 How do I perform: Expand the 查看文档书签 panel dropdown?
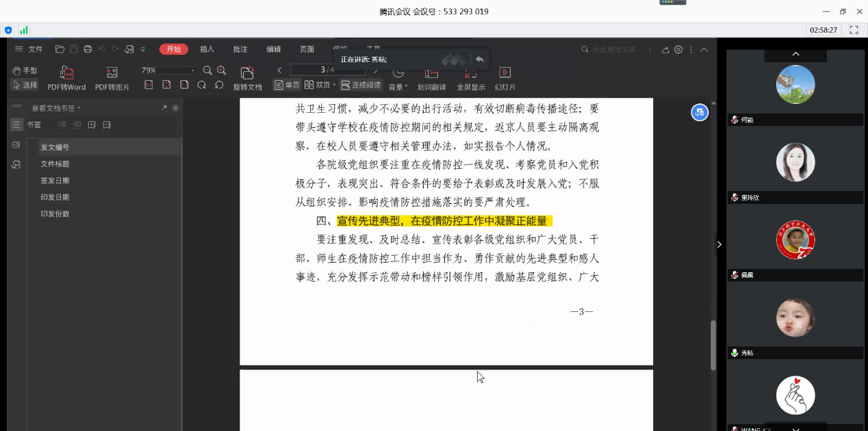(79, 108)
